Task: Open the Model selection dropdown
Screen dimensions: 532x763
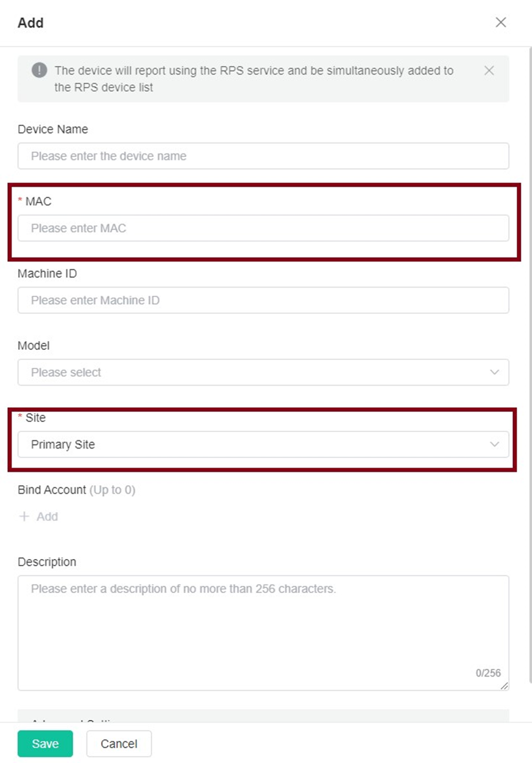Action: (x=263, y=372)
